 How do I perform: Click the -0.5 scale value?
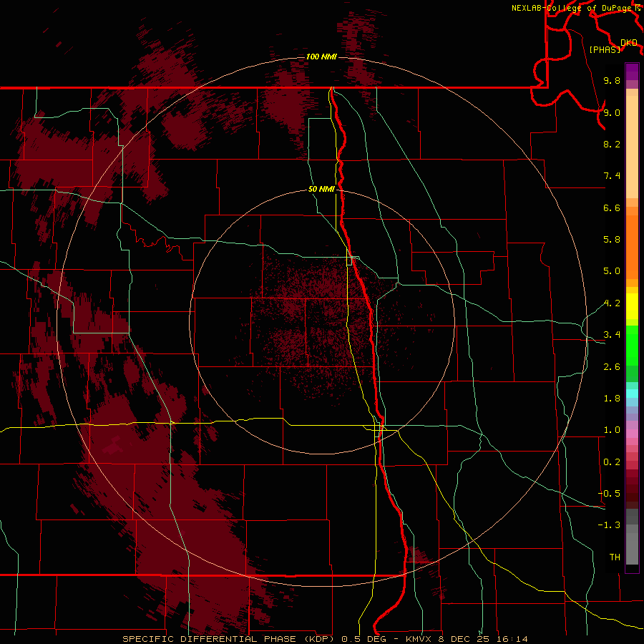point(609,494)
